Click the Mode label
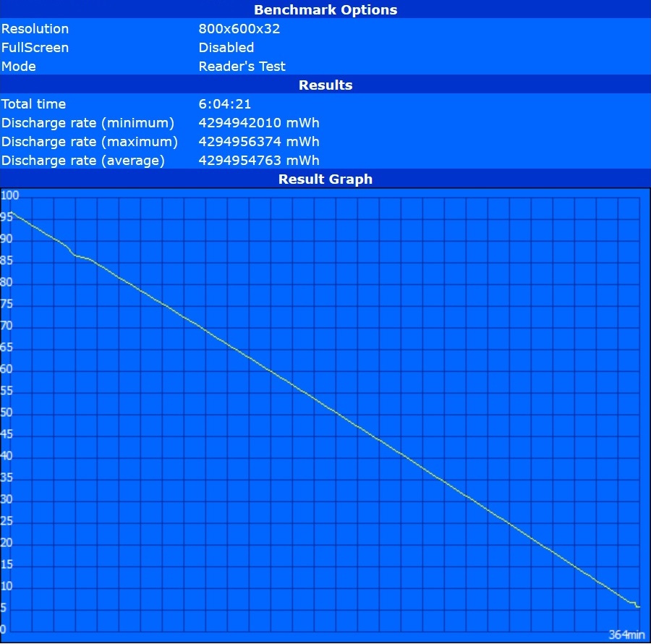Image resolution: width=651 pixels, height=644 pixels. pyautogui.click(x=19, y=67)
